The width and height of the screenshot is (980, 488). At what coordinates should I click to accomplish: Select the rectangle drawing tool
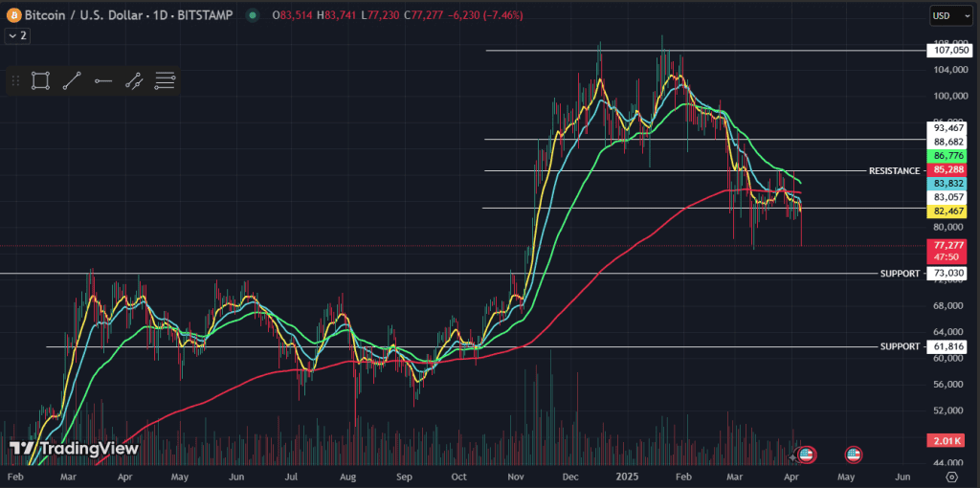pyautogui.click(x=40, y=80)
